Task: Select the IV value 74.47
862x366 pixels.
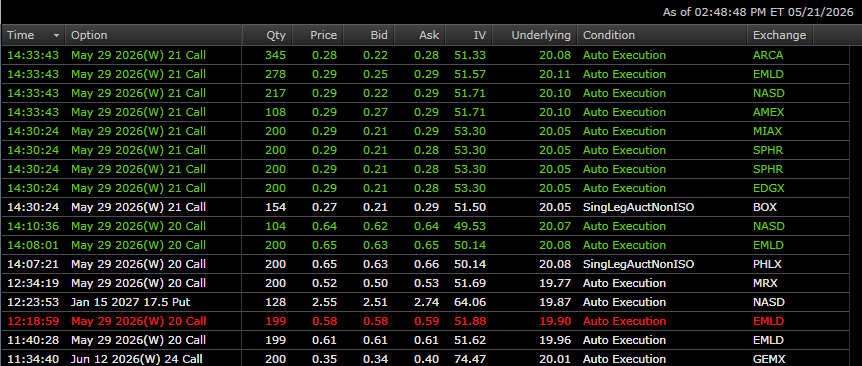Action: pos(470,359)
